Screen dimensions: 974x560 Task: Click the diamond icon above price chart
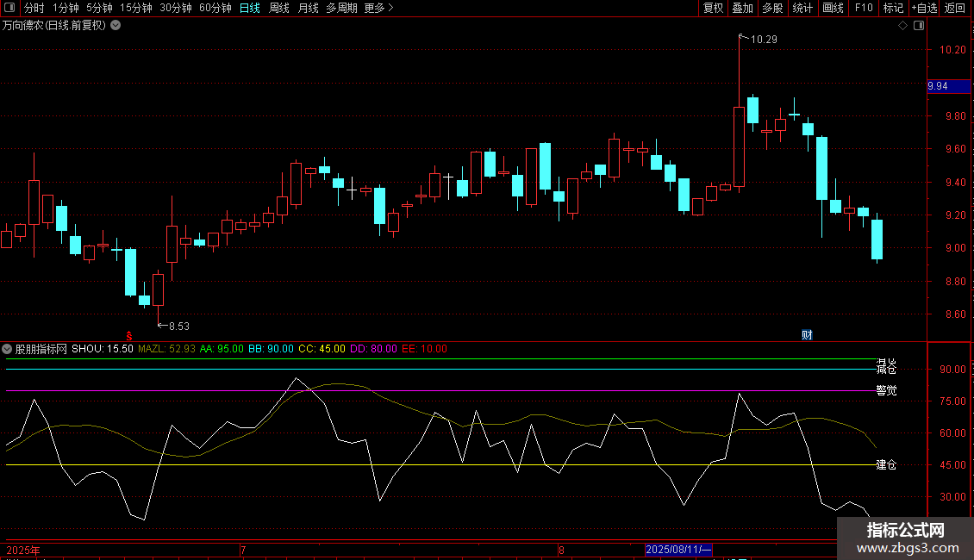(x=903, y=26)
